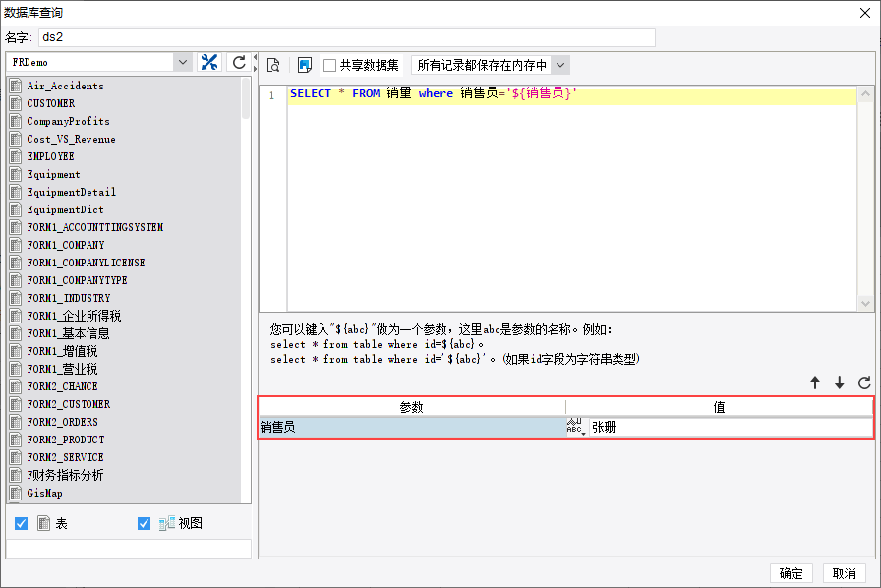Refresh the table list
Screen dimensions: 881x588
[x=239, y=62]
